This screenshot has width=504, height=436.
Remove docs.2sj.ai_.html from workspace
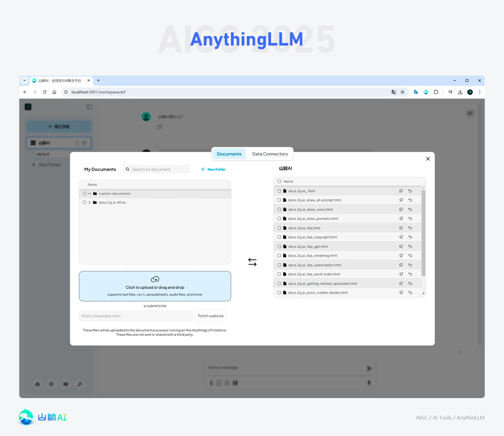click(410, 191)
